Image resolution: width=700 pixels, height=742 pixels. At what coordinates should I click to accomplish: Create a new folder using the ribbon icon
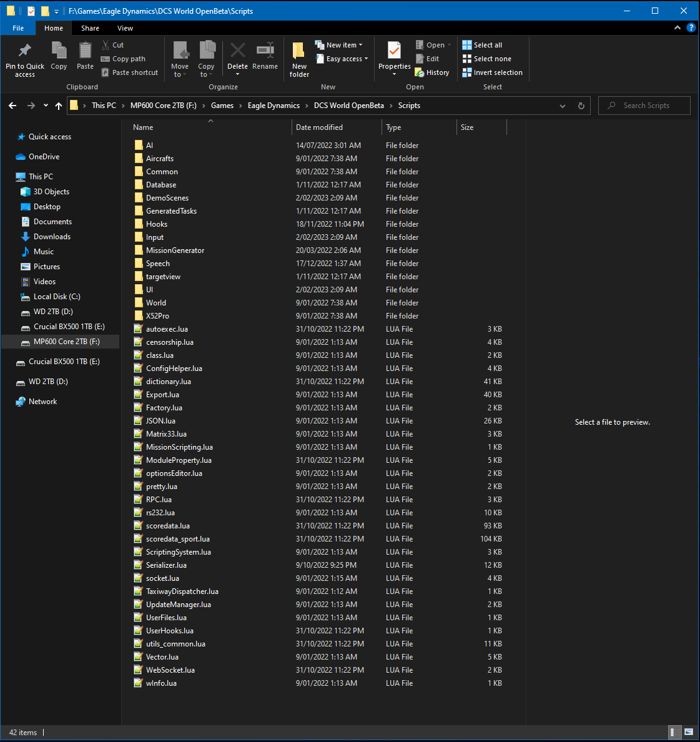[x=298, y=55]
